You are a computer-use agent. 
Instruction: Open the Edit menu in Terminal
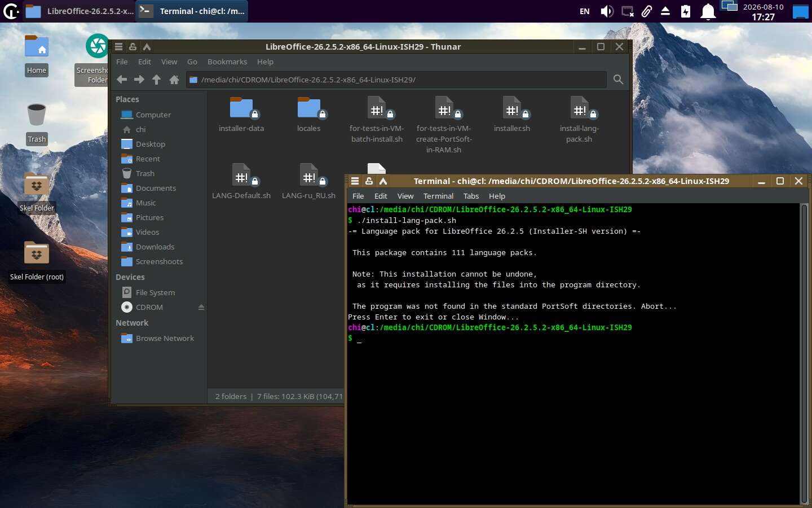(381, 196)
